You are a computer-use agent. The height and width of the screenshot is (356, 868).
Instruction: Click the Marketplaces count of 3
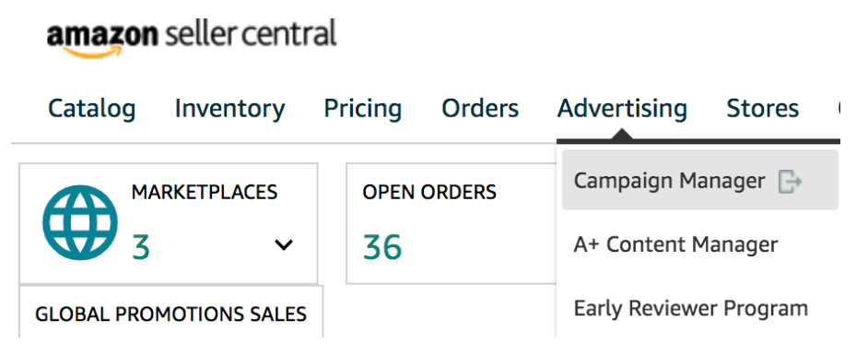point(141,247)
